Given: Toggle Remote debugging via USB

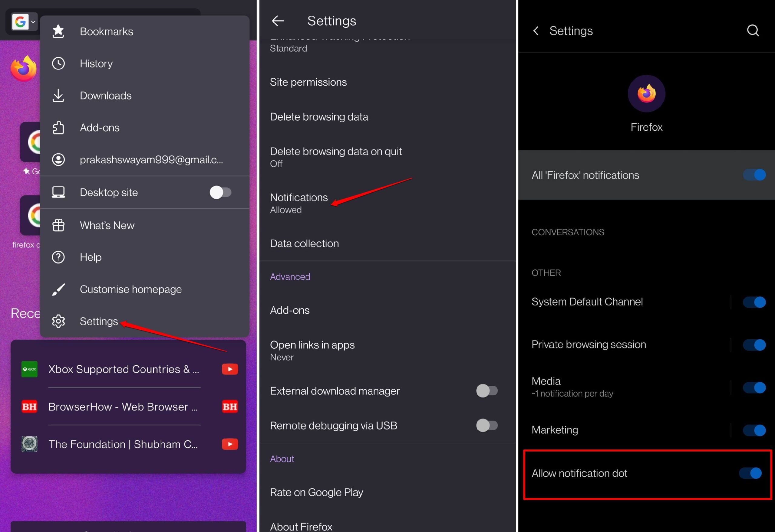Looking at the screenshot, I should point(486,425).
